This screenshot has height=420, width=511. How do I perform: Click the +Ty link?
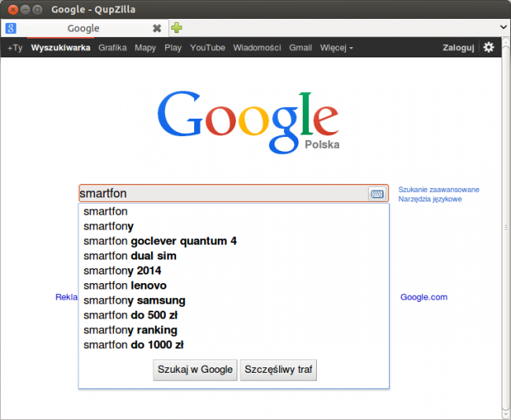coord(15,48)
